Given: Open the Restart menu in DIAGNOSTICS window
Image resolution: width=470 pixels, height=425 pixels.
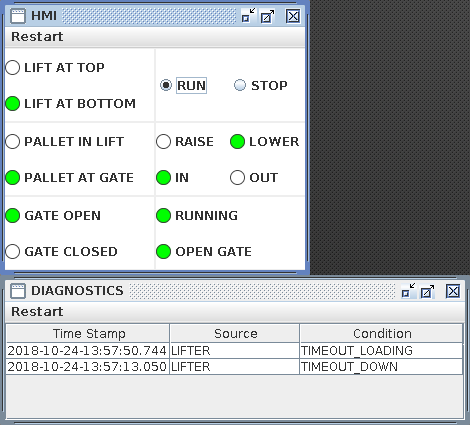Looking at the screenshot, I should tap(37, 312).
